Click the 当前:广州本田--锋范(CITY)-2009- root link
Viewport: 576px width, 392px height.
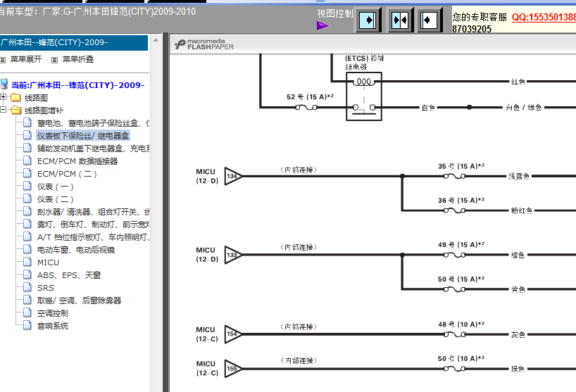78,85
